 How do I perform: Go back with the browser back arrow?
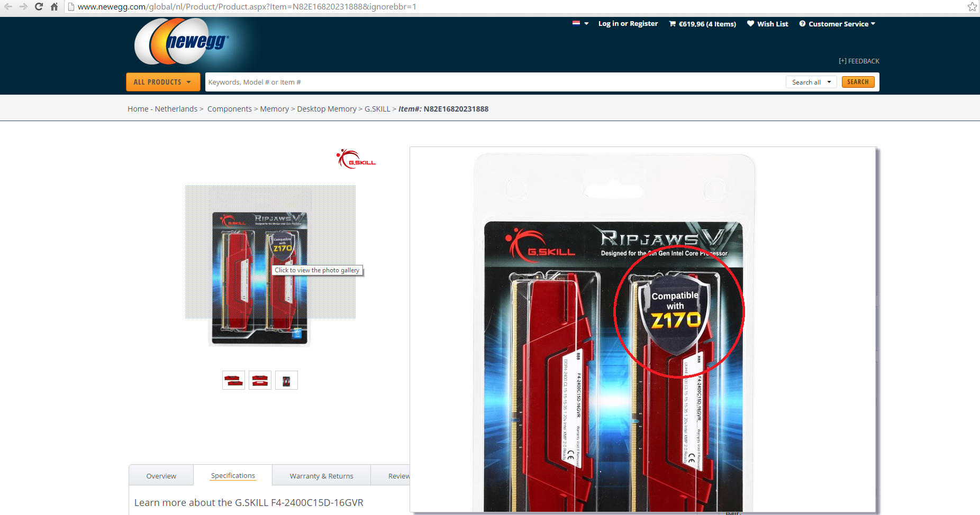[x=8, y=6]
